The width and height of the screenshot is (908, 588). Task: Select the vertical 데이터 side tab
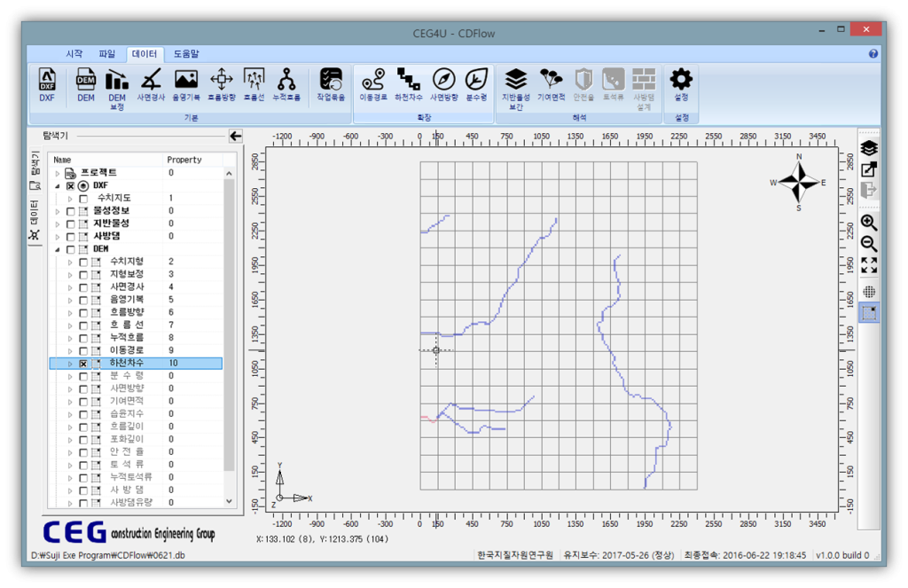35,220
